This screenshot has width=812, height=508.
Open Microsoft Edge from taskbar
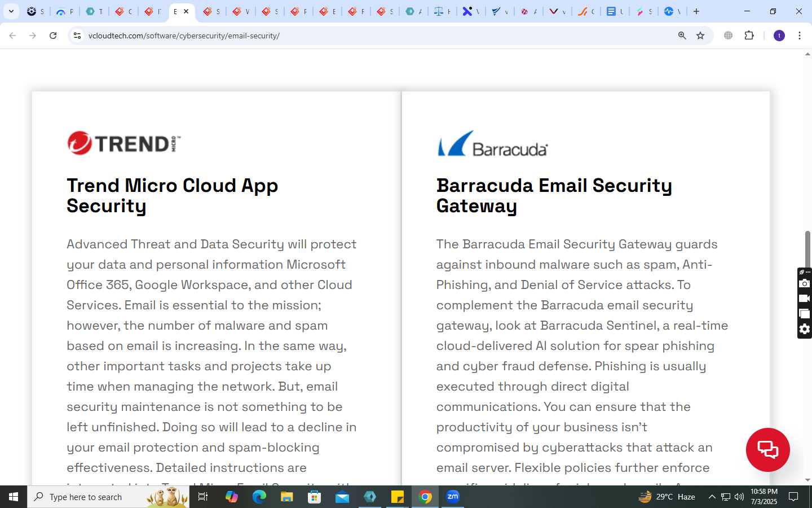(259, 497)
